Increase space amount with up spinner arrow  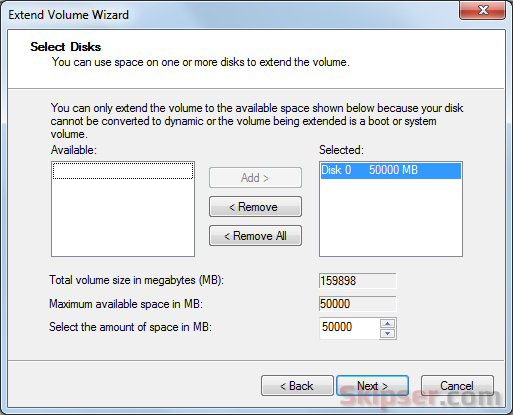click(387, 323)
